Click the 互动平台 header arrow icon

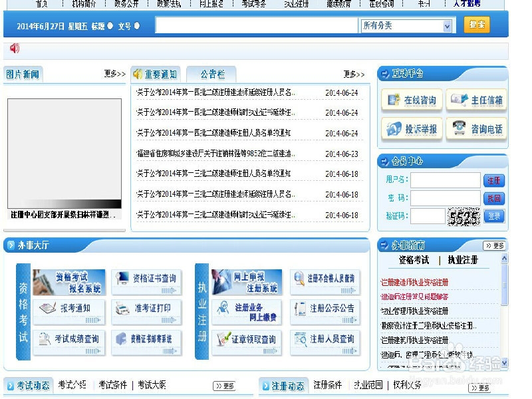point(385,74)
